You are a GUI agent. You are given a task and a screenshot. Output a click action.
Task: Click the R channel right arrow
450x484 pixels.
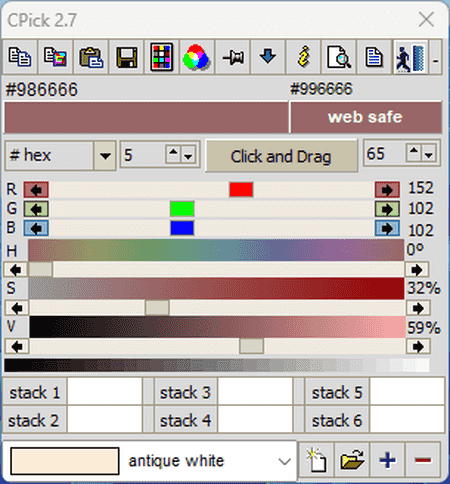[387, 190]
